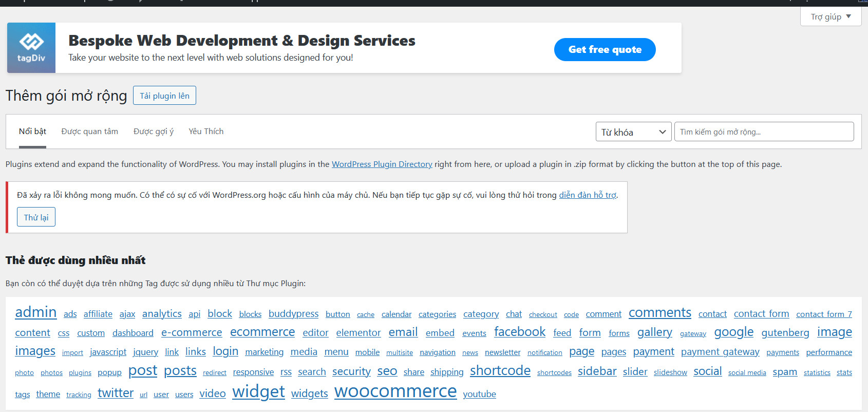
Task: Click the Thử lại retry button
Action: (x=36, y=217)
